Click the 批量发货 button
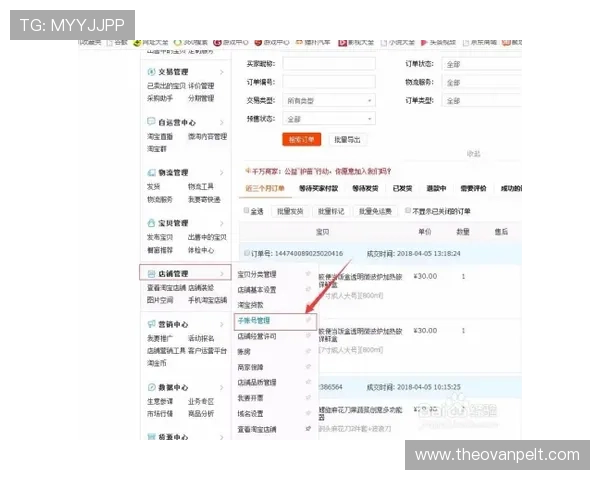The image size is (600, 480). (x=290, y=211)
